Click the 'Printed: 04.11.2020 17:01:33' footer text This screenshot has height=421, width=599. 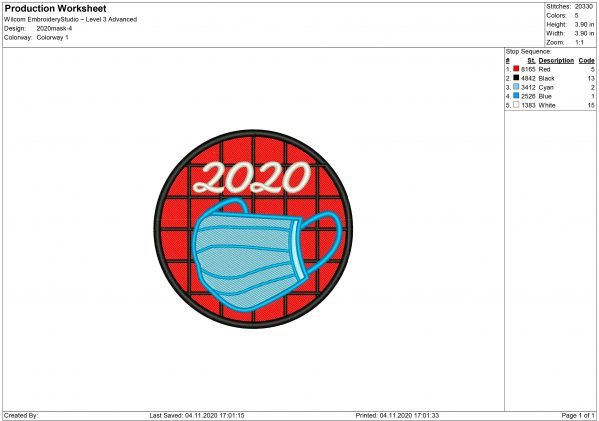397,415
